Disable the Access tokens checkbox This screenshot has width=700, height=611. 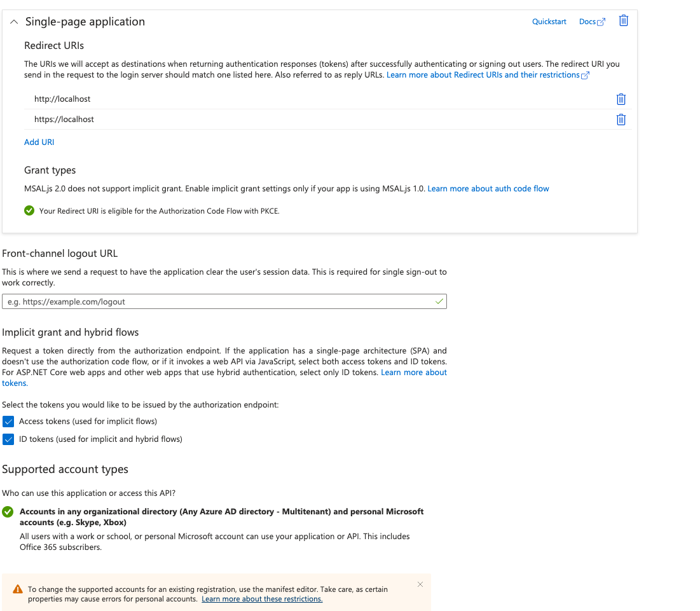tap(8, 422)
